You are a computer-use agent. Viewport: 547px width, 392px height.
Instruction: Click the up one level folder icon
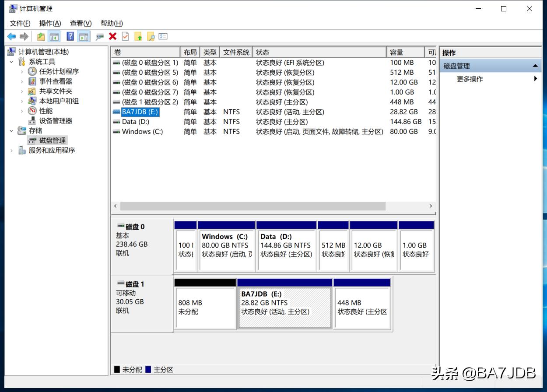coord(41,36)
